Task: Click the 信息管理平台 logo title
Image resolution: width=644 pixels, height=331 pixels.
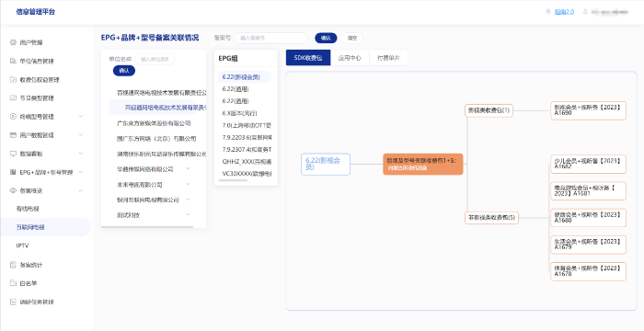Action: tap(36, 12)
